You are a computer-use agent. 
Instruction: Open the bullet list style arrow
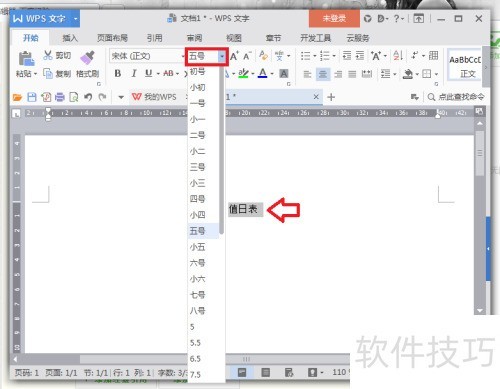pyautogui.click(x=314, y=56)
